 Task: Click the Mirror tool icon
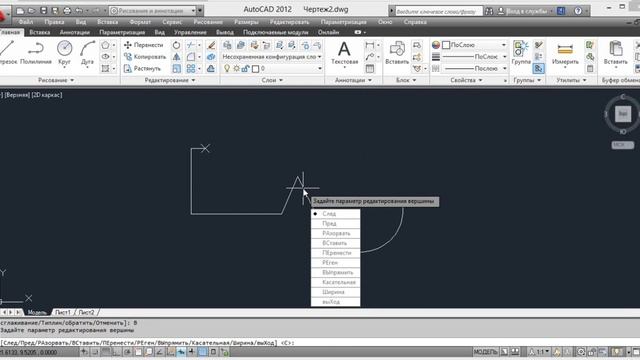point(176,57)
